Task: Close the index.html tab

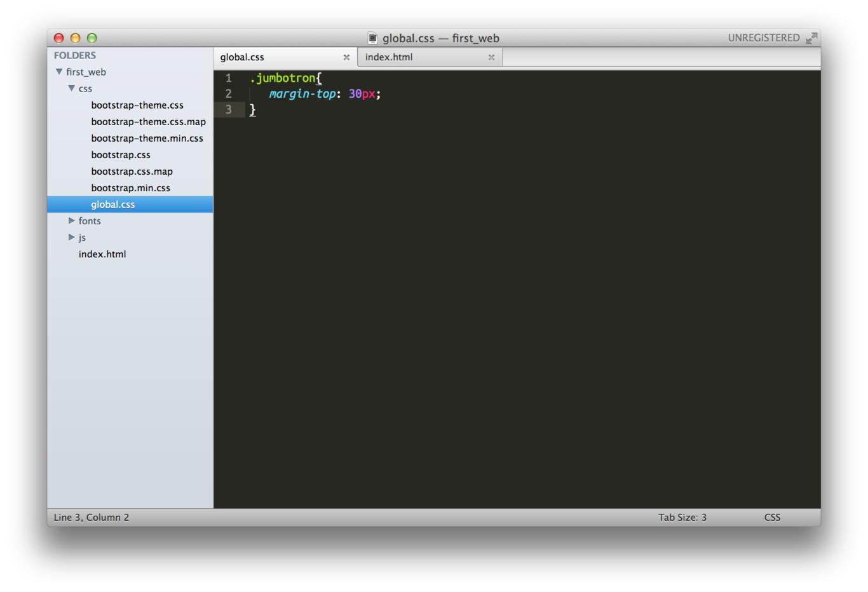Action: [x=491, y=57]
